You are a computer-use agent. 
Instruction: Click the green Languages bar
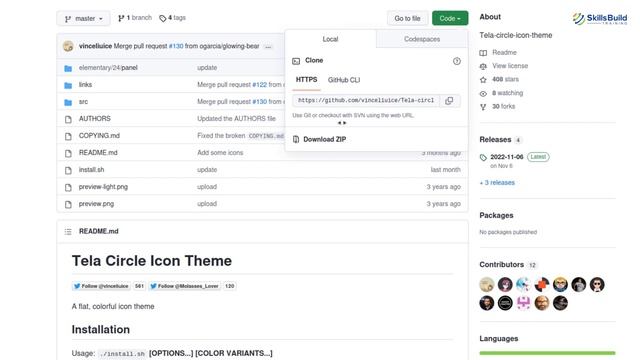tap(547, 353)
